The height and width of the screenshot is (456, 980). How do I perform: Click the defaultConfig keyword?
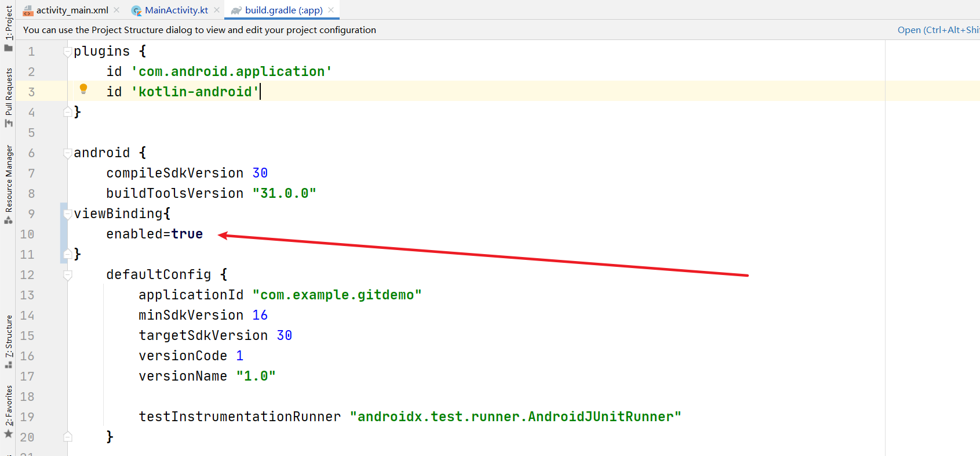pyautogui.click(x=159, y=274)
